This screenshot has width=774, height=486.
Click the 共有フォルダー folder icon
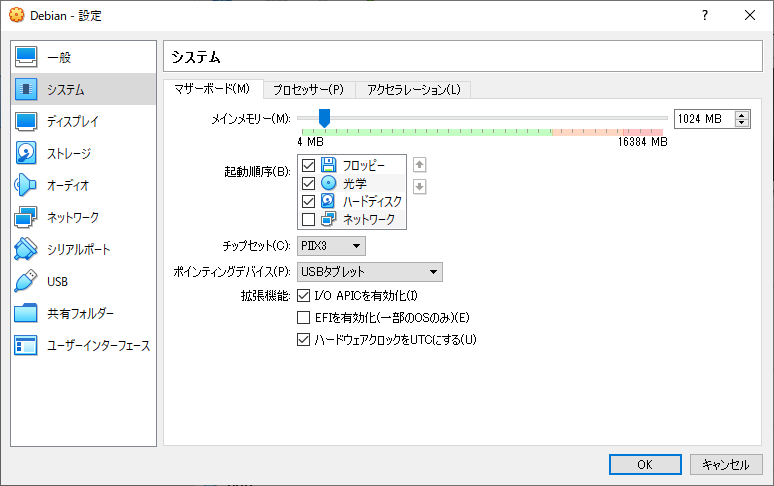(x=26, y=313)
